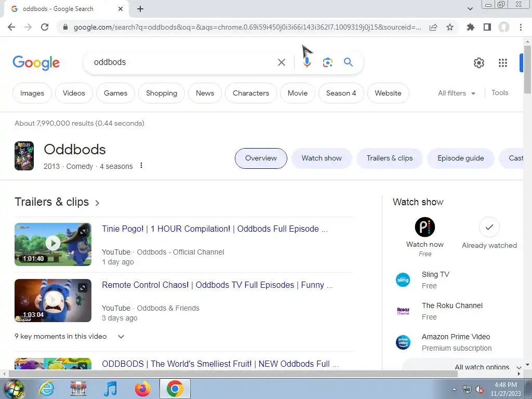Select the Overview chip
The width and height of the screenshot is (532, 399).
click(x=261, y=158)
